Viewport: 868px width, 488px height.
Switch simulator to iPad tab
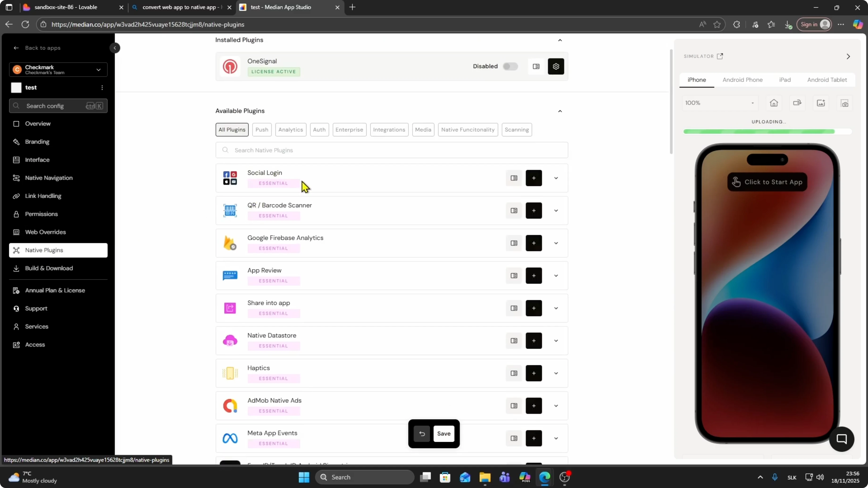coord(785,80)
